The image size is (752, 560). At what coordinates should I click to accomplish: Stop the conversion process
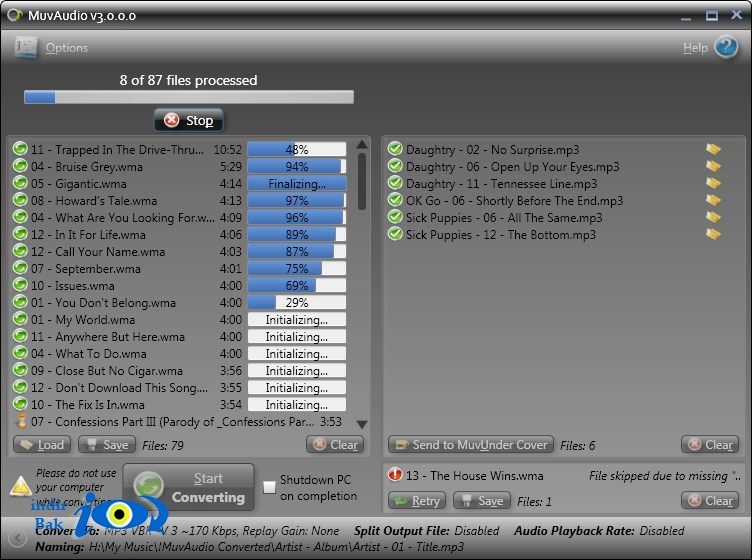188,120
